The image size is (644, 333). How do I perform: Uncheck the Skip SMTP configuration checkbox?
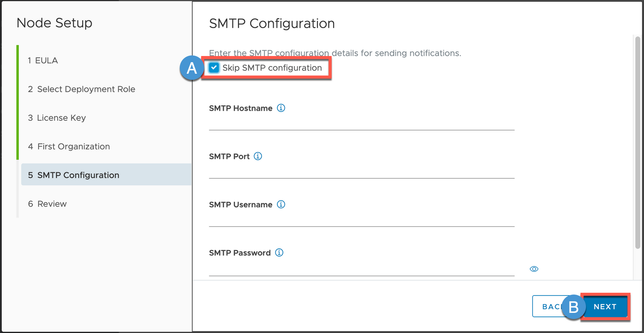coord(214,68)
